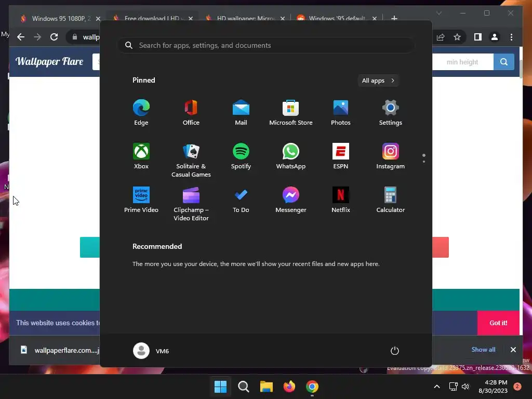The height and width of the screenshot is (399, 532).
Task: Open the Chrome profile menu
Action: (495, 37)
